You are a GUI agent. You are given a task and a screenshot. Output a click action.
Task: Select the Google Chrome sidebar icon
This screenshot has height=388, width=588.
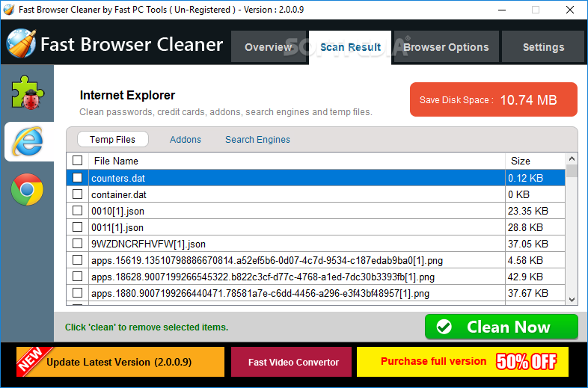[27, 189]
